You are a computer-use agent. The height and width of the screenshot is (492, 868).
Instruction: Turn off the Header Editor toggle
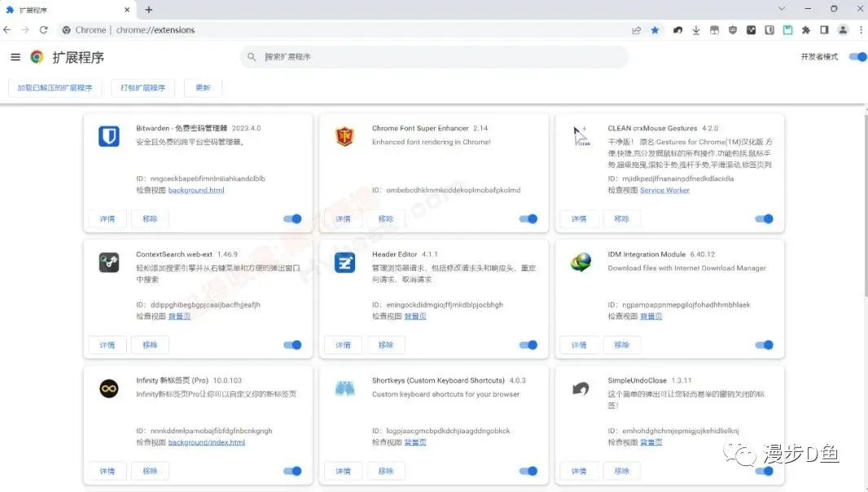pos(528,345)
